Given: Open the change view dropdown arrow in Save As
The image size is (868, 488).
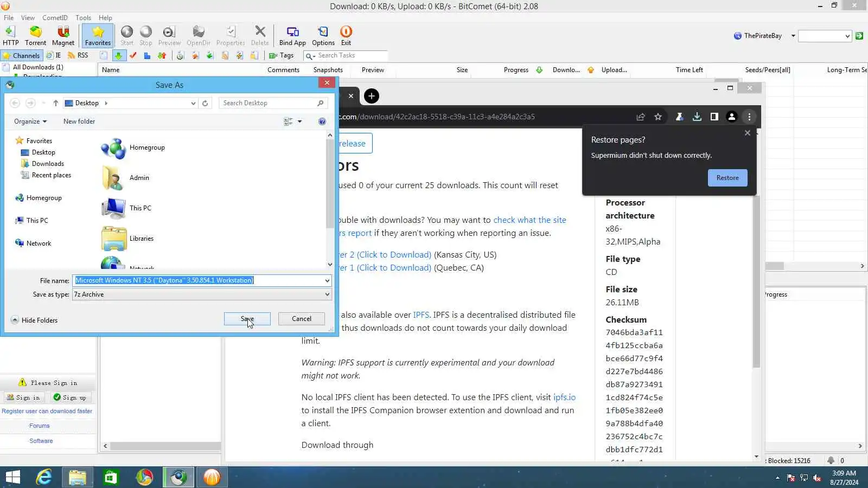Looking at the screenshot, I should tap(299, 121).
